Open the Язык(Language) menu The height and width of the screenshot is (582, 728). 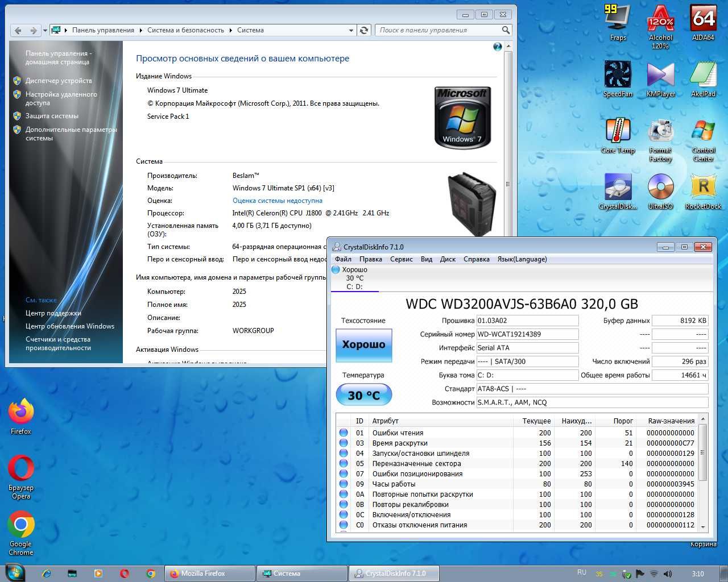pyautogui.click(x=522, y=259)
